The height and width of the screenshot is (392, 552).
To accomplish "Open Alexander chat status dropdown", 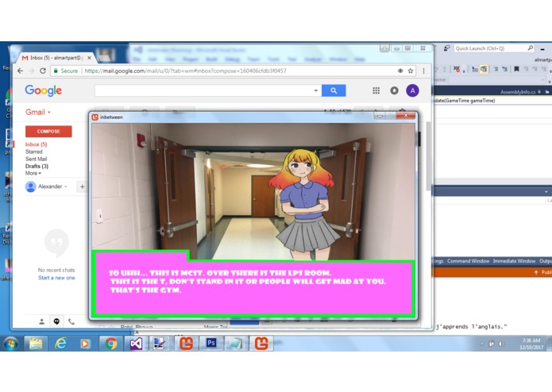I will point(65,186).
